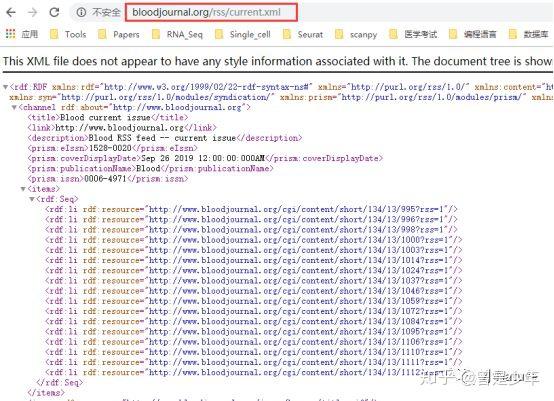Click the rdf:li resource ending 134/13/1037
The height and width of the screenshot is (401, 554).
(x=254, y=281)
